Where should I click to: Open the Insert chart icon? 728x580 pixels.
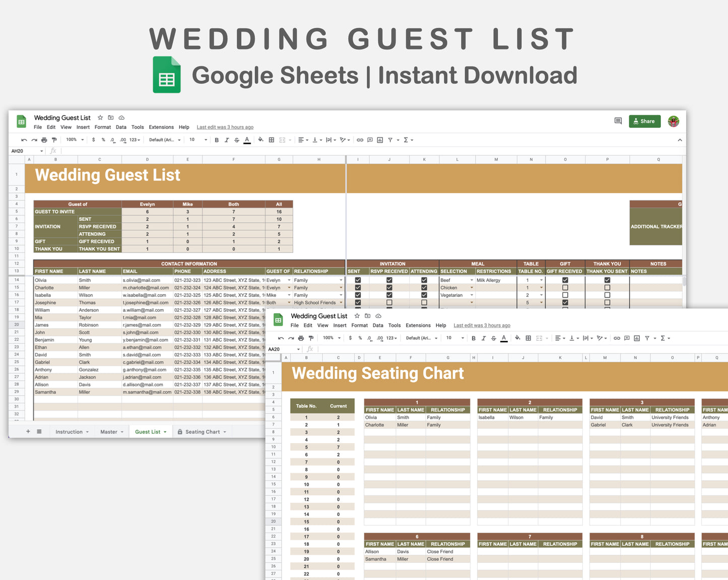click(380, 140)
